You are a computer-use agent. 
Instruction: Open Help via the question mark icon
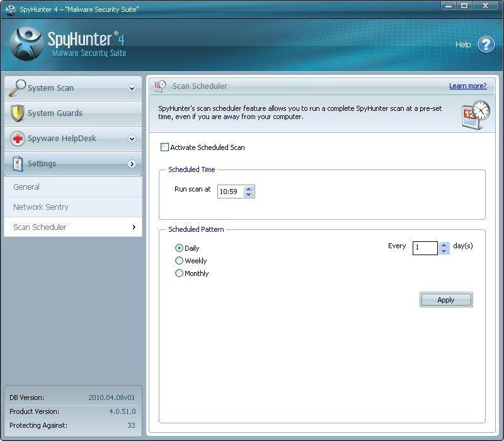click(486, 44)
